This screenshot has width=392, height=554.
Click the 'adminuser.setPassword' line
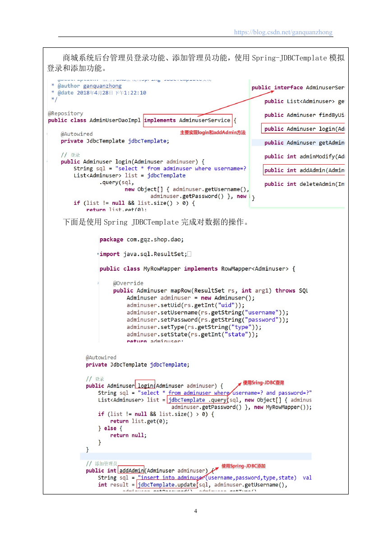click(x=208, y=320)
